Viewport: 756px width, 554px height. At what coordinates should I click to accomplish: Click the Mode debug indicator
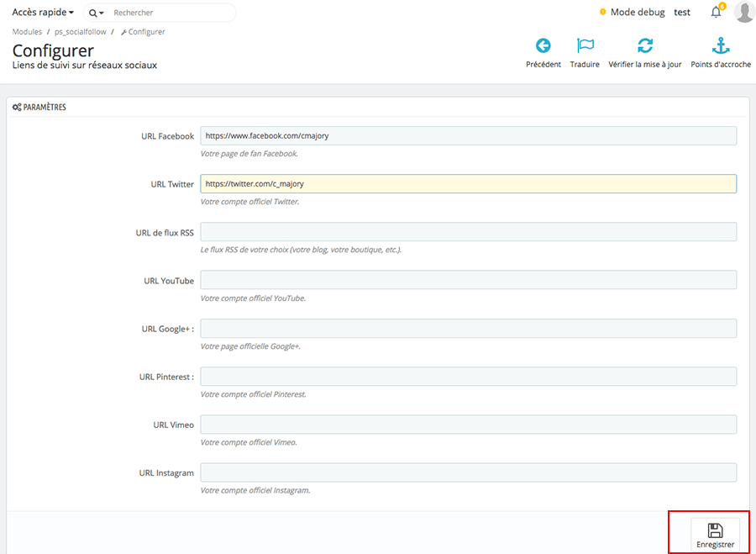click(x=631, y=13)
